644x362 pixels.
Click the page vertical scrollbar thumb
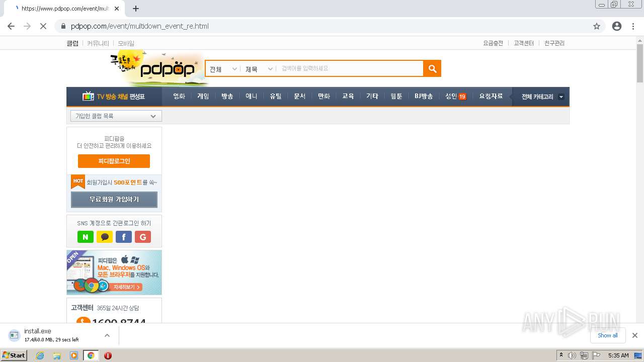tap(640, 63)
